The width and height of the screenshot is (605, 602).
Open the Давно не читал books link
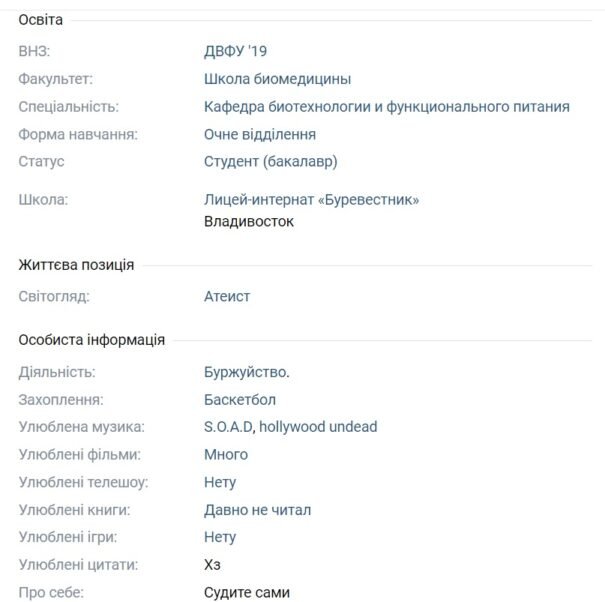[257, 510]
